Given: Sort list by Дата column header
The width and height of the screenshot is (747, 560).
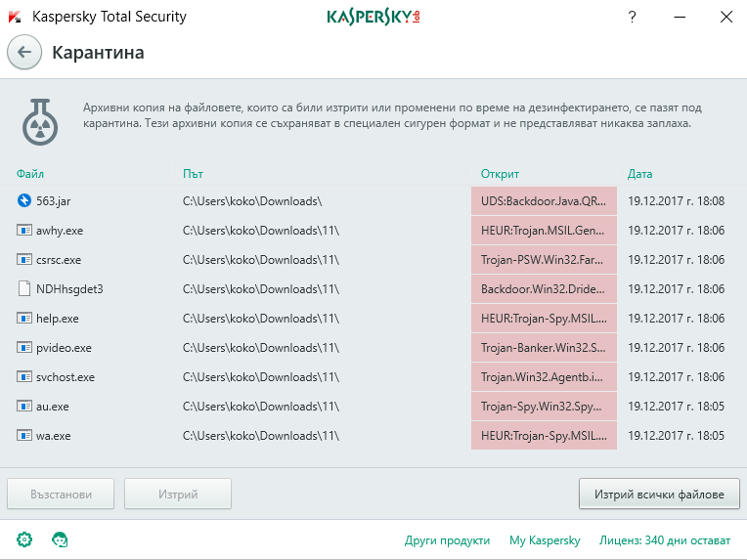Looking at the screenshot, I should (639, 174).
